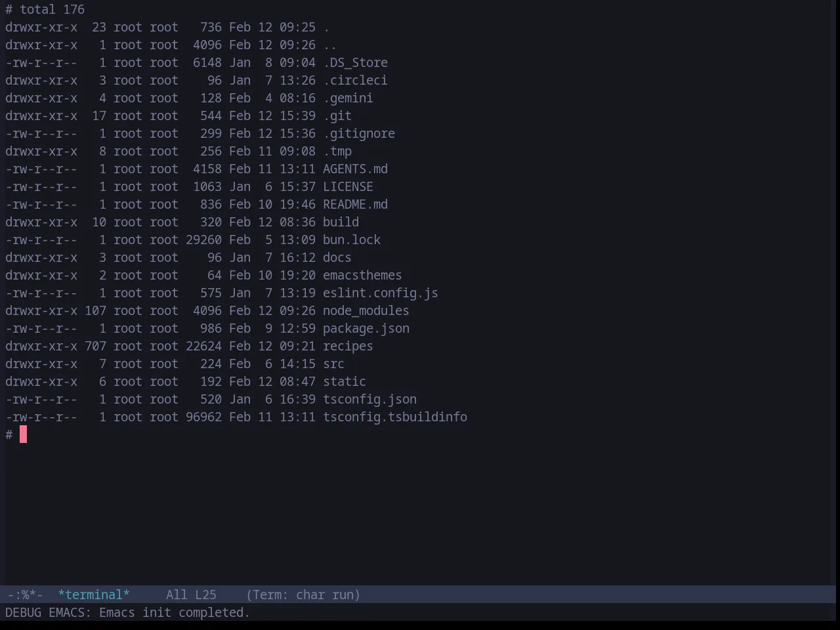Screen dimensions: 840x630
Task: Click the AGENTS.md file name
Action: coord(355,169)
